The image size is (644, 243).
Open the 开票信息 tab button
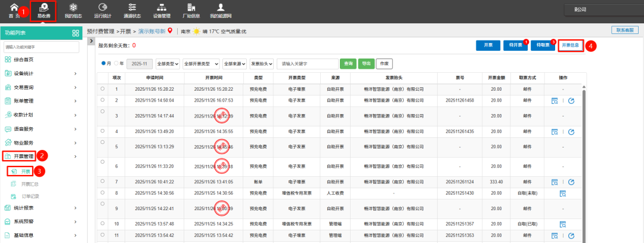coord(571,45)
